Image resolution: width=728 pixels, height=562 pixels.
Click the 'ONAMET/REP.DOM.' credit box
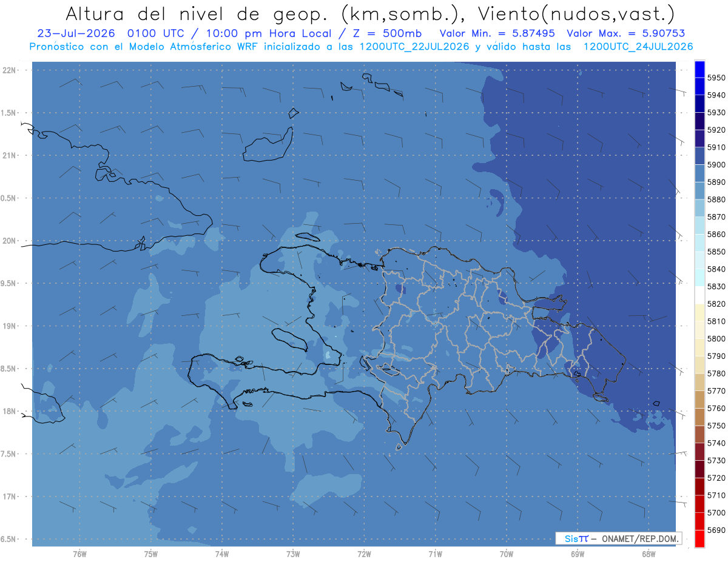tap(618, 538)
